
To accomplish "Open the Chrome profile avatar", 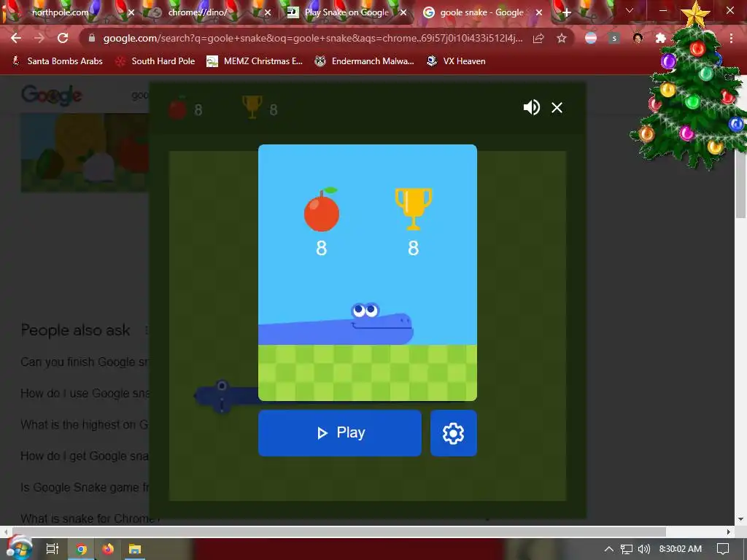I will pyautogui.click(x=638, y=38).
